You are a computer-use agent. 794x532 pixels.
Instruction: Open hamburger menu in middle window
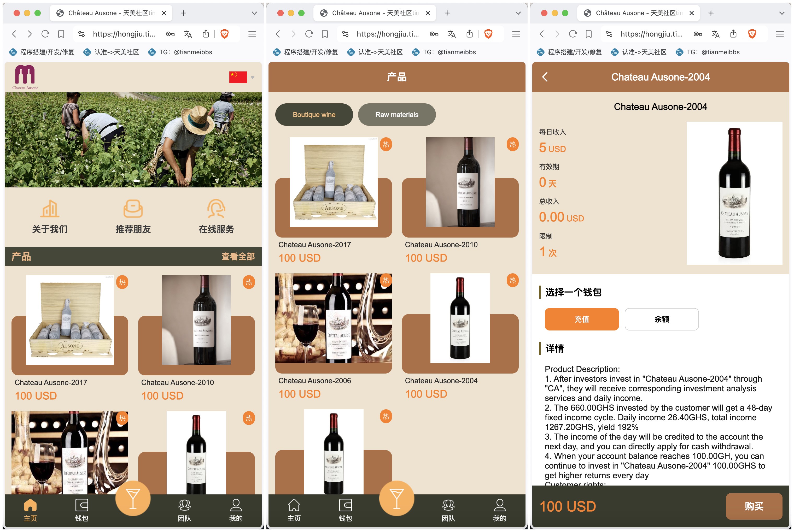tap(516, 34)
